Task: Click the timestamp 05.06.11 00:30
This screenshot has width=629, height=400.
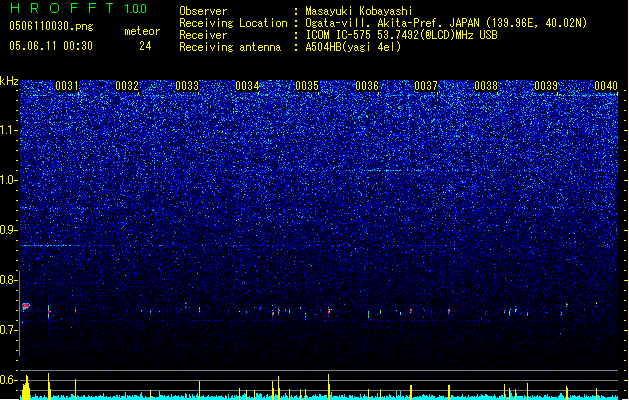Action: click(x=51, y=46)
